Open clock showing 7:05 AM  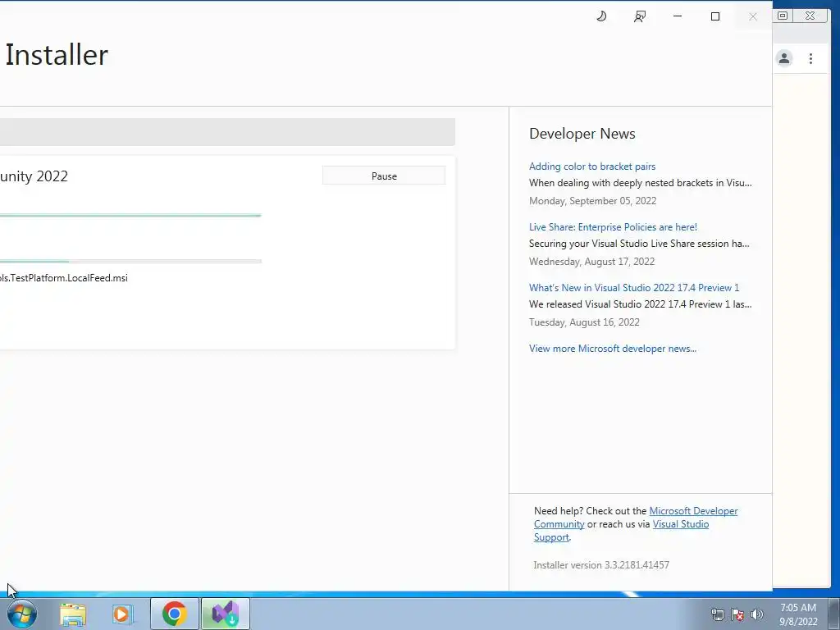pos(798,614)
